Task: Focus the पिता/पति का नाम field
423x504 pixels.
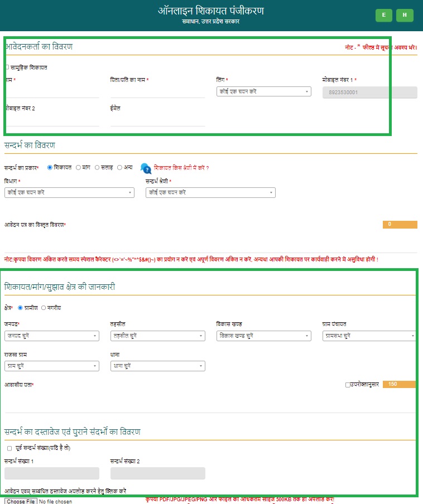Action: (157, 92)
